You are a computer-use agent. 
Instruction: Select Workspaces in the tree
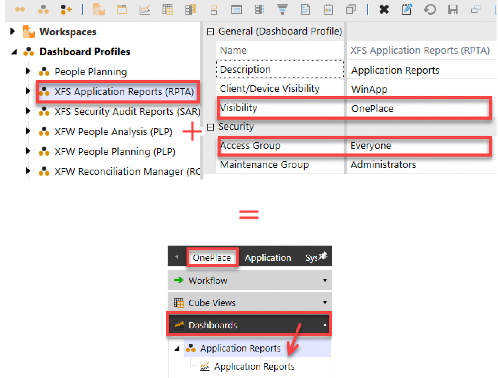coord(68,32)
